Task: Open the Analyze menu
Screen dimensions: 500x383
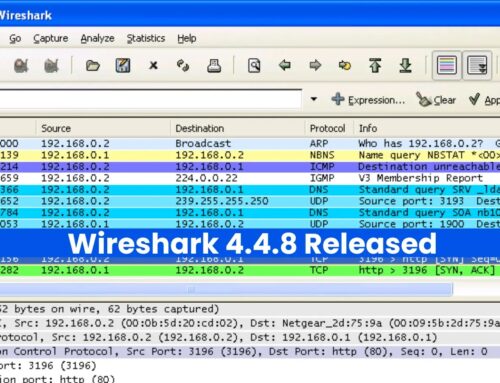Action: click(97, 38)
